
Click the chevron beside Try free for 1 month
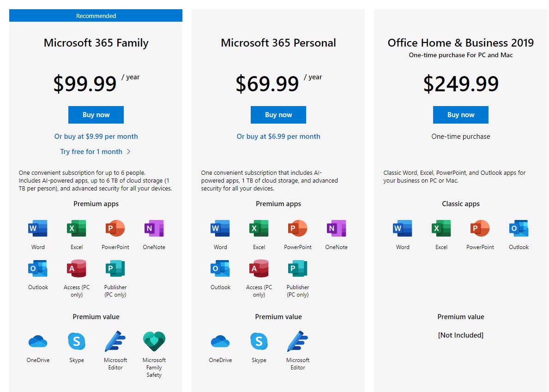tap(128, 151)
